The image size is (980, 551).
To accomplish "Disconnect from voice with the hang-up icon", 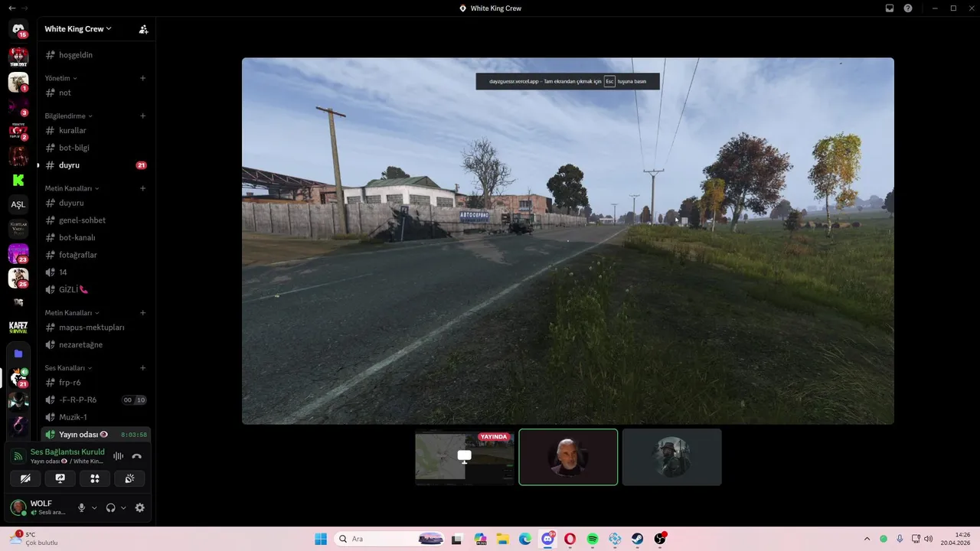I will (x=137, y=456).
